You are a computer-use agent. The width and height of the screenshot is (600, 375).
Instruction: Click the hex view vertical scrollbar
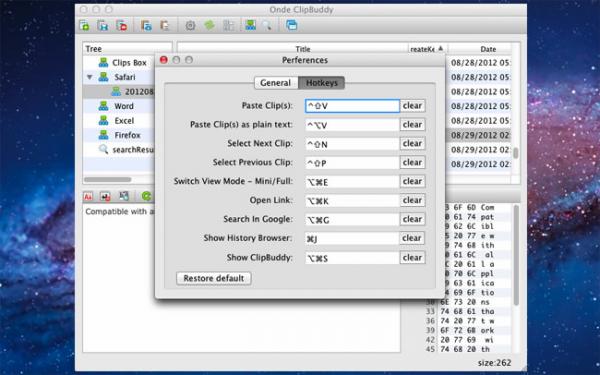click(x=516, y=254)
